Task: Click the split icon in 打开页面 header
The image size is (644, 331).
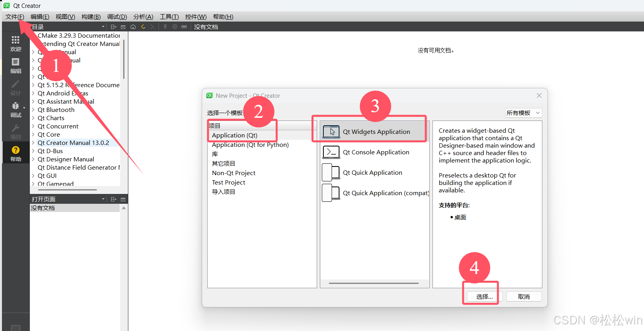Action: click(x=113, y=199)
